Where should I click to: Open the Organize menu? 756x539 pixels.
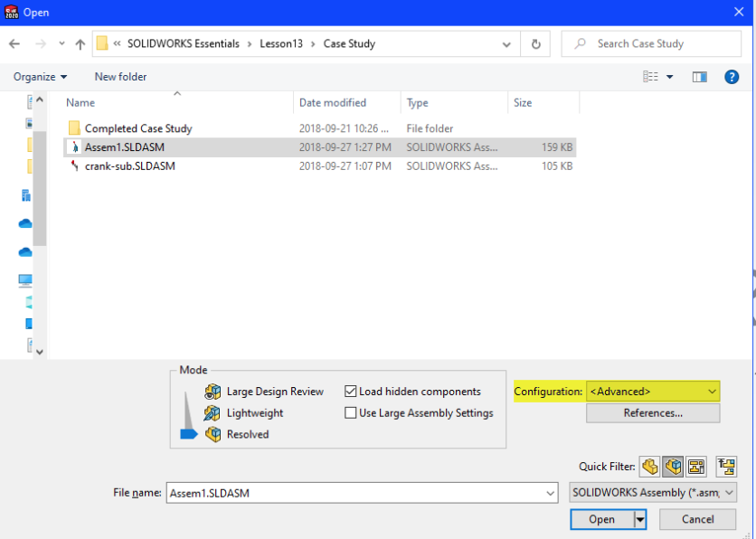pos(40,77)
